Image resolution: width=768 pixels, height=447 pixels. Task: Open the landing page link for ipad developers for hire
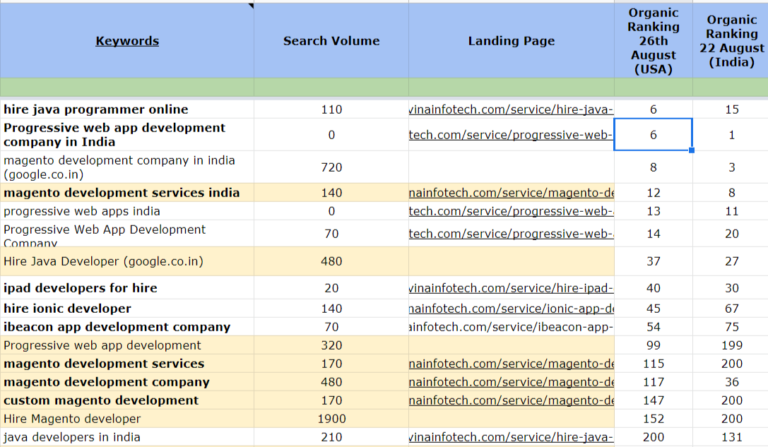tap(511, 288)
